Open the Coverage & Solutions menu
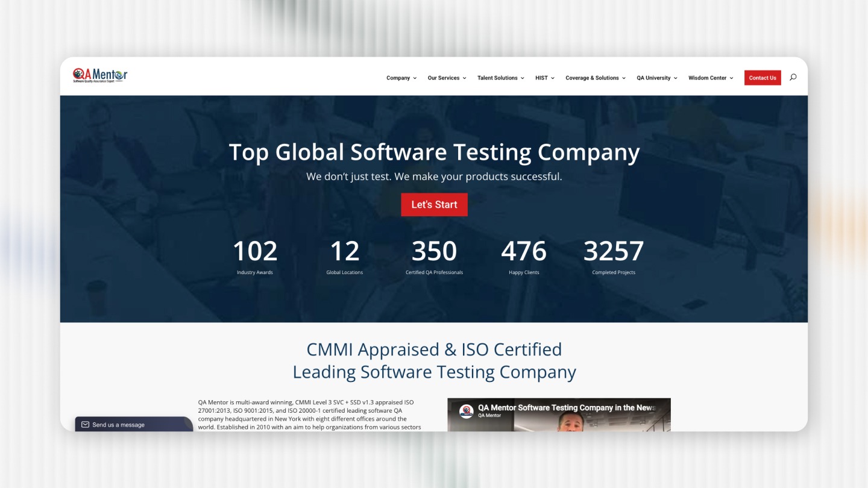Image resolution: width=868 pixels, height=488 pixels. click(595, 78)
